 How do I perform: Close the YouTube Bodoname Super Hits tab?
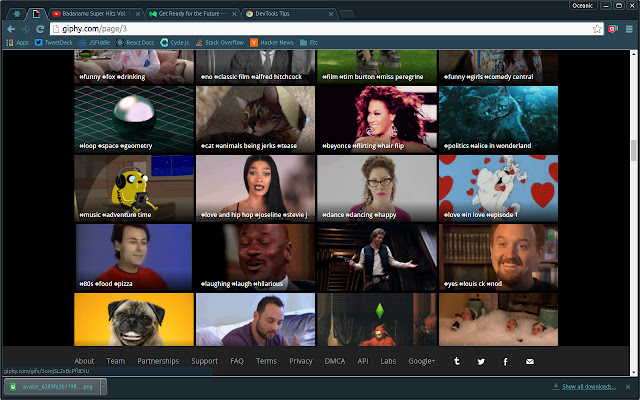click(138, 14)
